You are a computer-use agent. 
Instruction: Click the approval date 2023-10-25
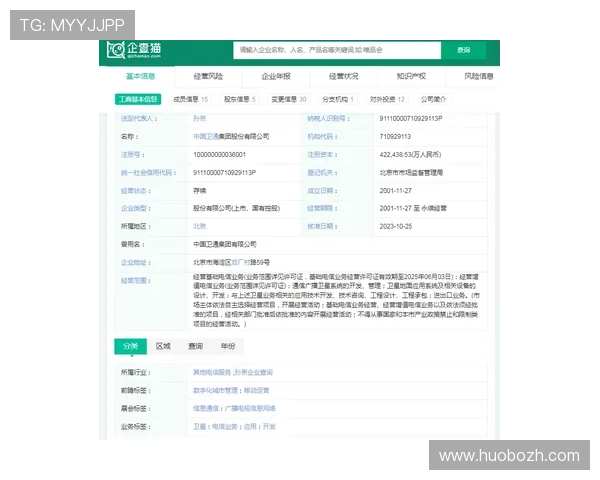tap(396, 226)
